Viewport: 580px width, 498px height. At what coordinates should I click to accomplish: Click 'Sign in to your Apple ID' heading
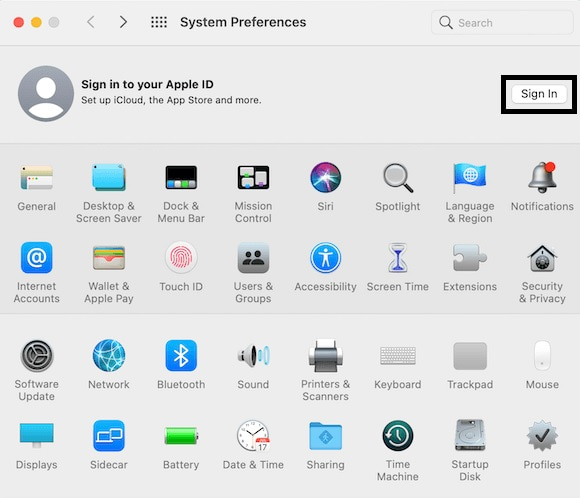click(147, 85)
